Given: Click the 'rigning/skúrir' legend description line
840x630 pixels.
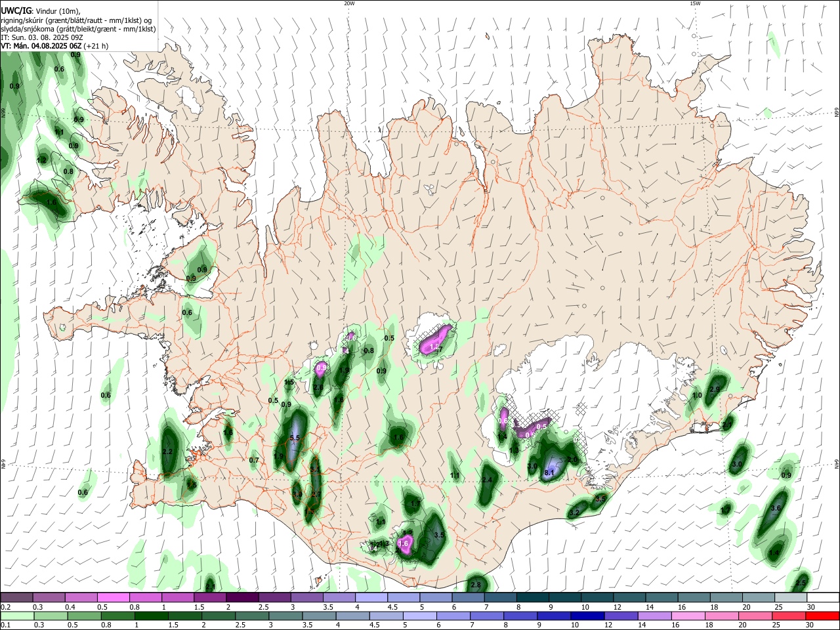Looking at the screenshot, I should click(x=76, y=20).
